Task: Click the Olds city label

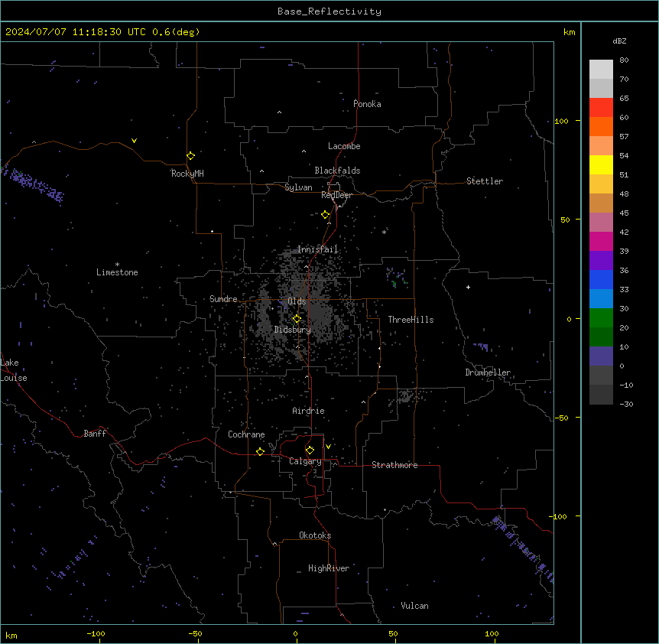Action: coord(297,301)
